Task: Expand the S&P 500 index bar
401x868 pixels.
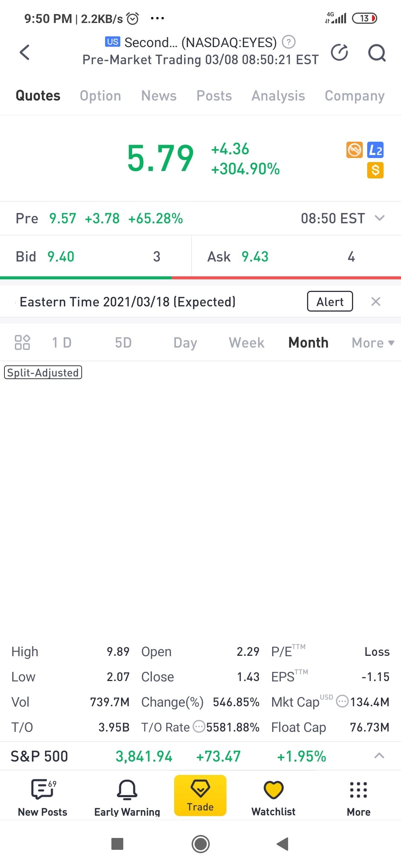Action: point(379,756)
